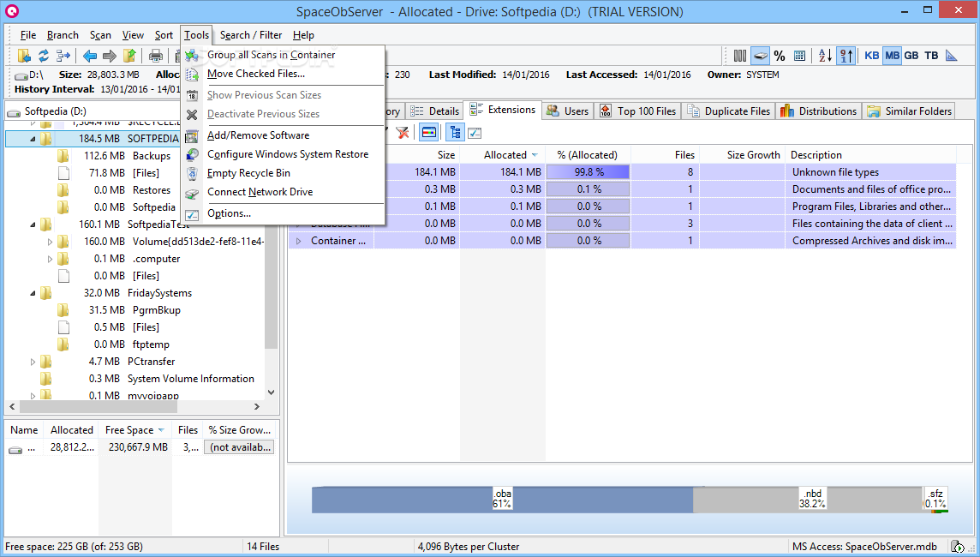
Task: Open the Distributions tab
Action: tap(819, 111)
